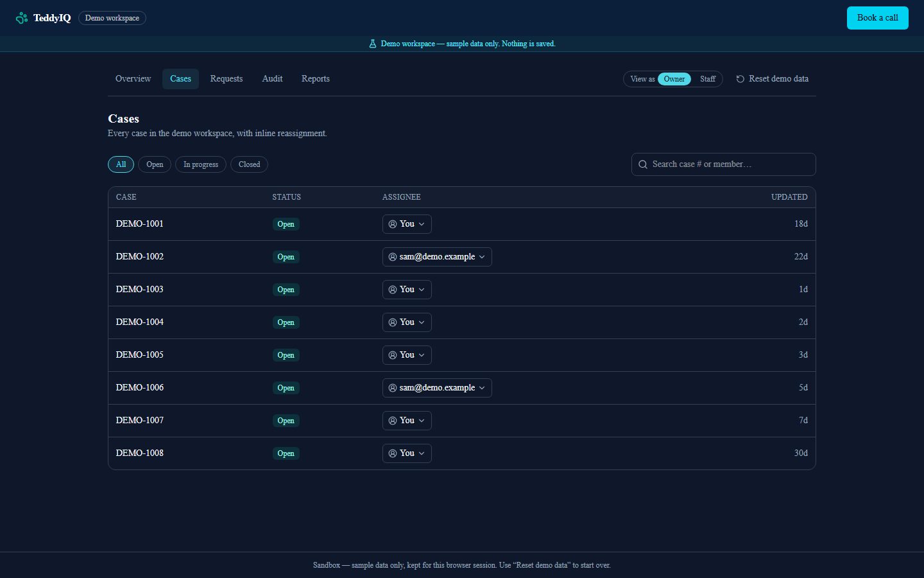Image resolution: width=924 pixels, height=578 pixels.
Task: Open assignee dropdown for DEMO-1001
Action: tap(407, 224)
